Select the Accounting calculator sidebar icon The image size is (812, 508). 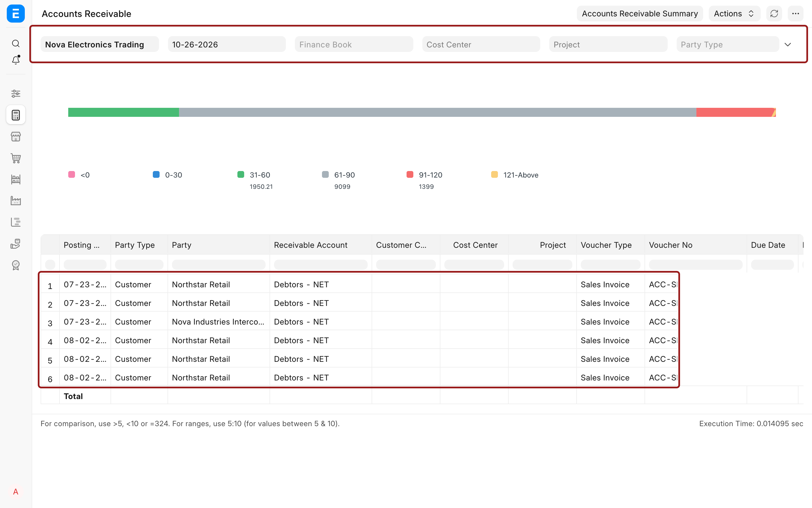16,115
